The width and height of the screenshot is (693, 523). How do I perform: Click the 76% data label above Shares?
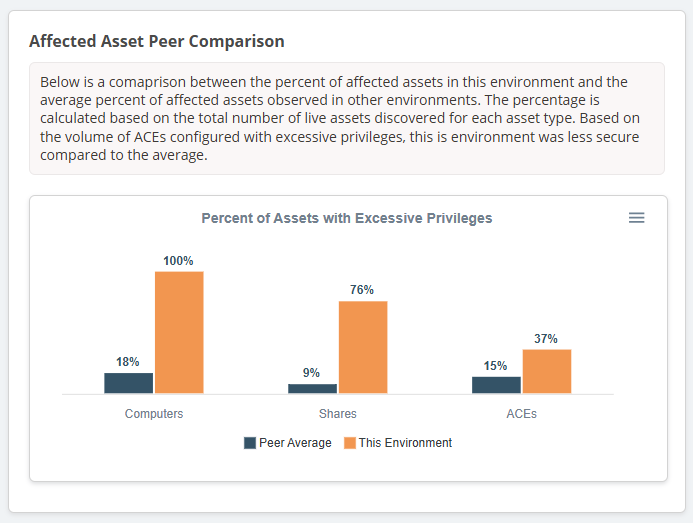(362, 290)
